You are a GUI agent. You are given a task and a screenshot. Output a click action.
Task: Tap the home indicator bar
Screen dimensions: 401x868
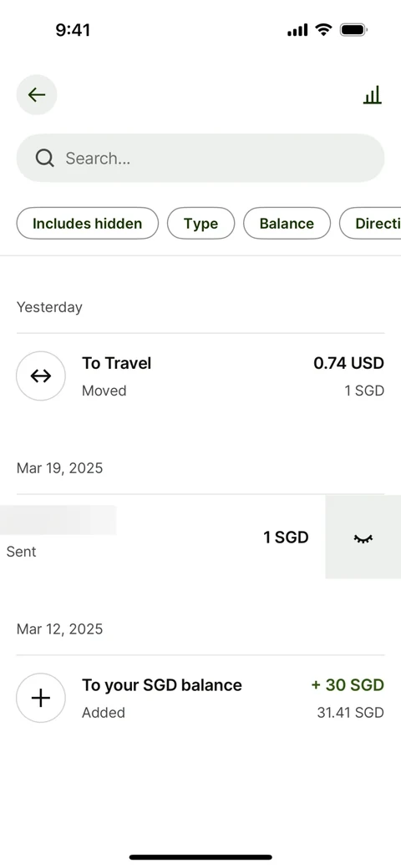(x=200, y=857)
